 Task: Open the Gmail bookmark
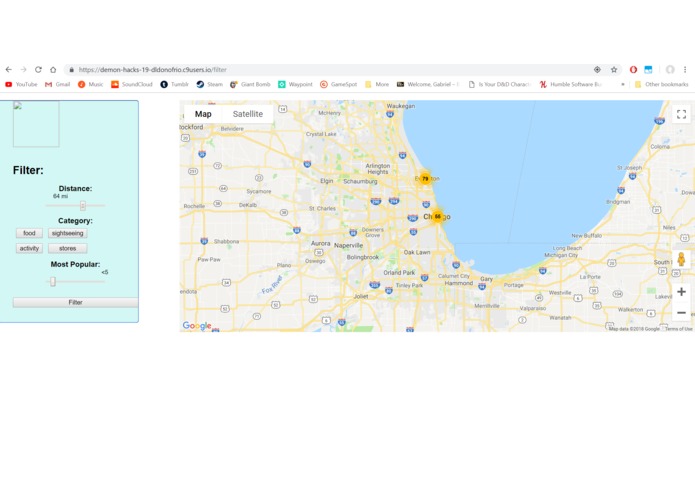click(58, 84)
